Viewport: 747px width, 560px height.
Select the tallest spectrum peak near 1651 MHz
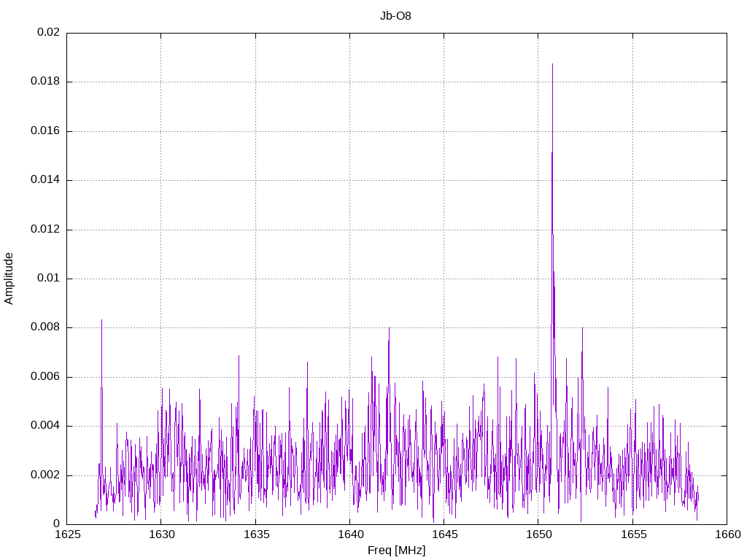coord(552,66)
